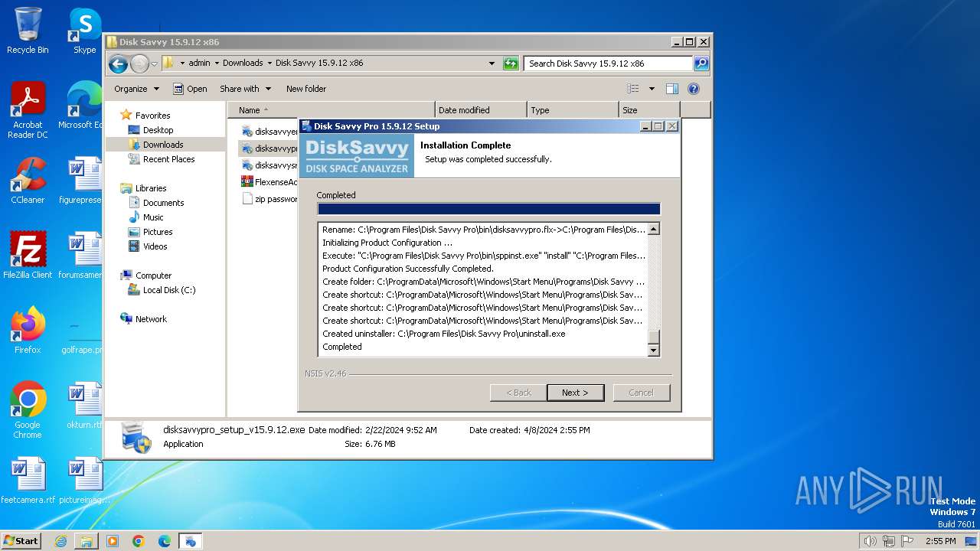Click the completed installation progress bar
This screenshot has height=551, width=980.
488,209
